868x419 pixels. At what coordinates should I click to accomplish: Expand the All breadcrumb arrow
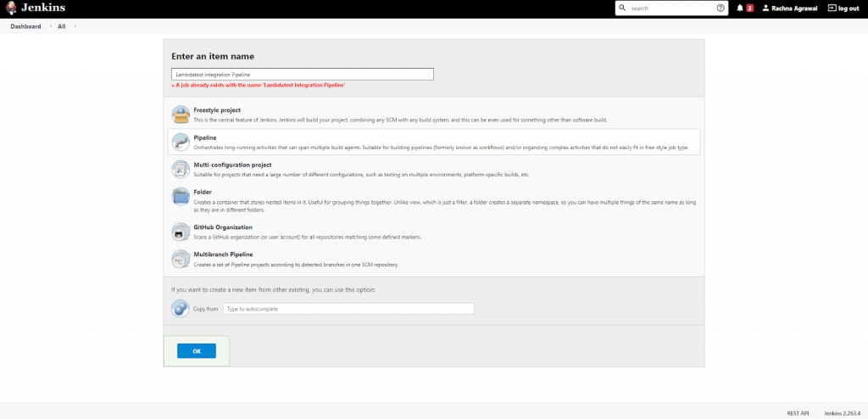click(x=75, y=26)
